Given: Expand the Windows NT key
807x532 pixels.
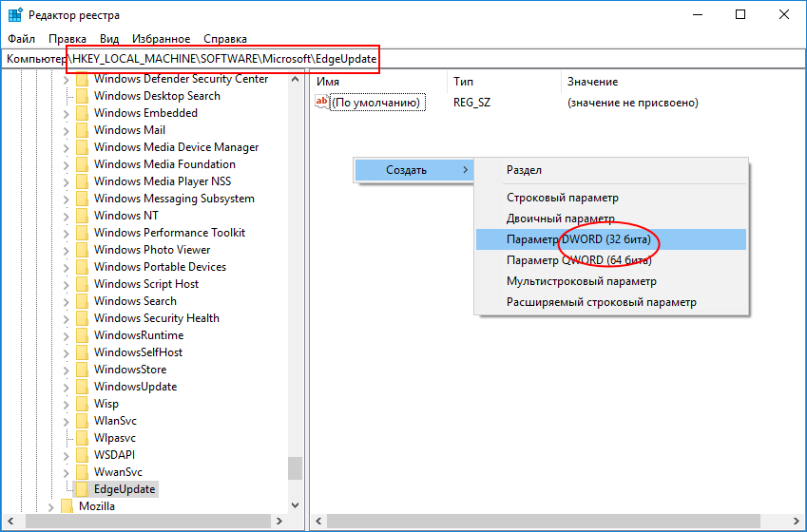Looking at the screenshot, I should (66, 216).
